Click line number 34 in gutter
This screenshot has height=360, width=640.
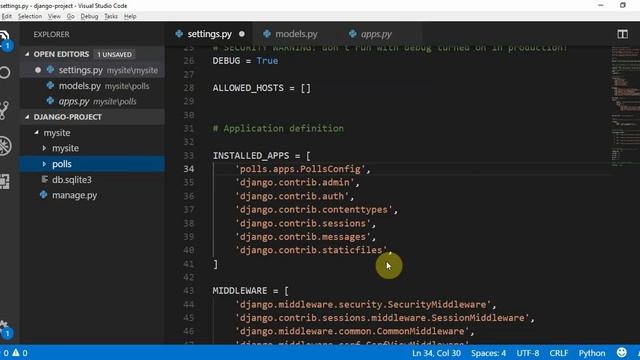[189, 169]
